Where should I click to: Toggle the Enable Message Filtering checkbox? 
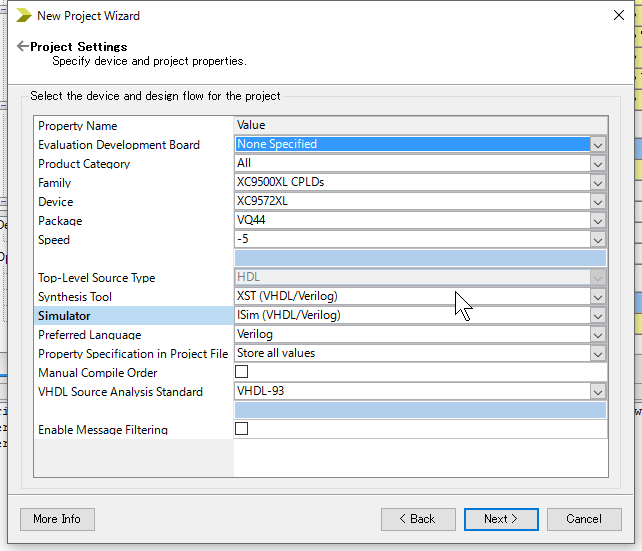click(x=242, y=429)
